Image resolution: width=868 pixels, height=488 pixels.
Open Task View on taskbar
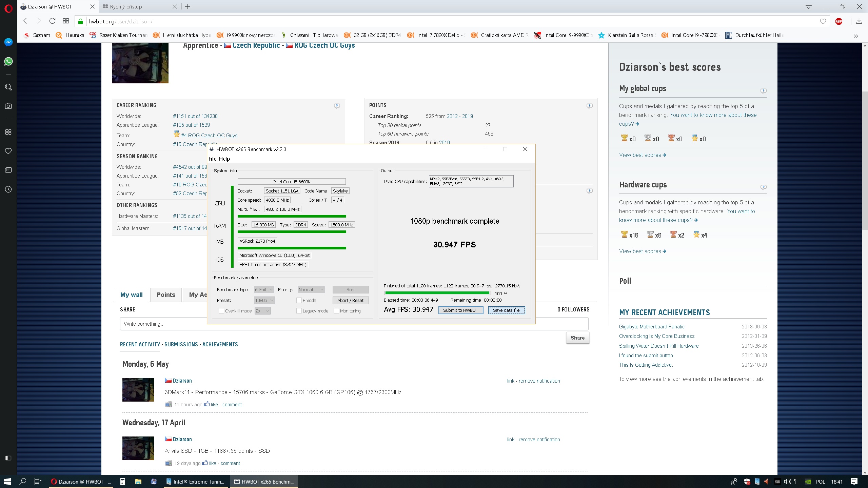38,482
